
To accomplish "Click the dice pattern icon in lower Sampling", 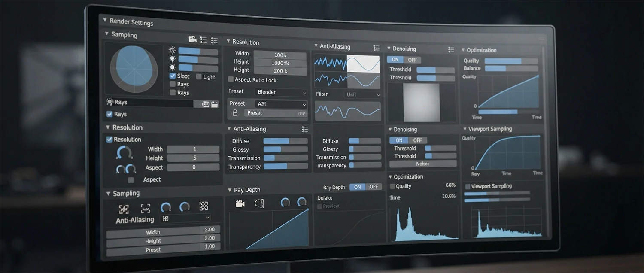I will (204, 206).
